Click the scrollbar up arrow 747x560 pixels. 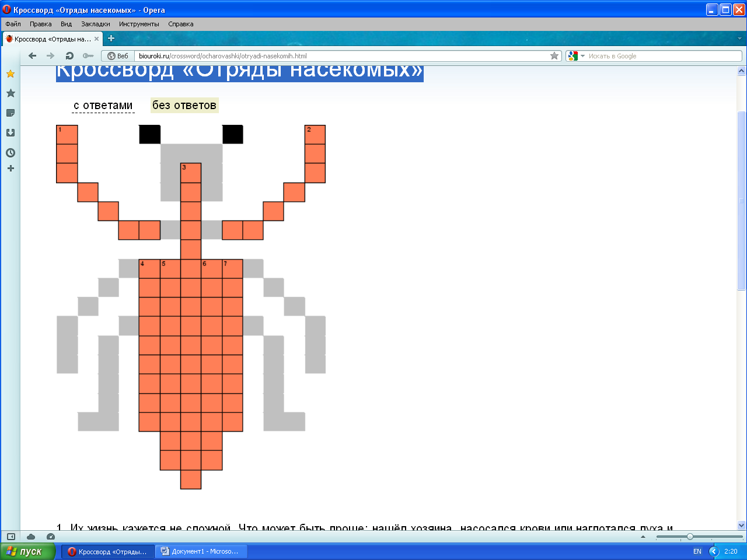[742, 71]
